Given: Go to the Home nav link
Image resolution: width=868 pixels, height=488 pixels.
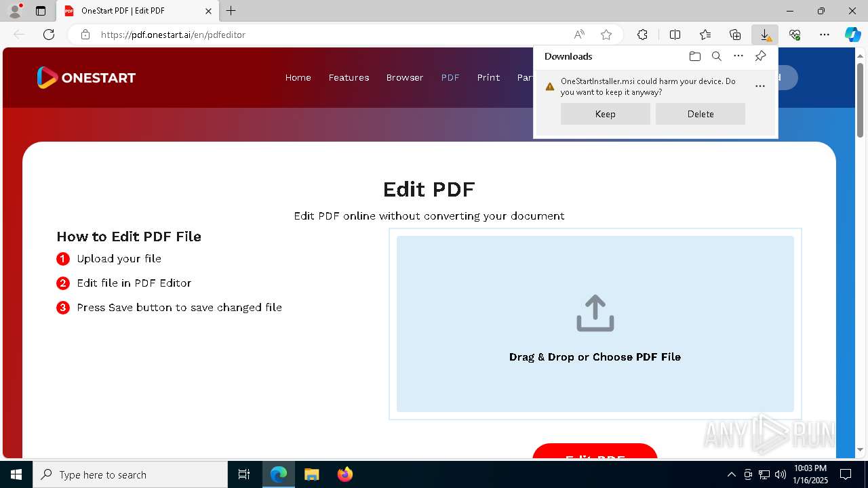Looking at the screenshot, I should pos(298,77).
